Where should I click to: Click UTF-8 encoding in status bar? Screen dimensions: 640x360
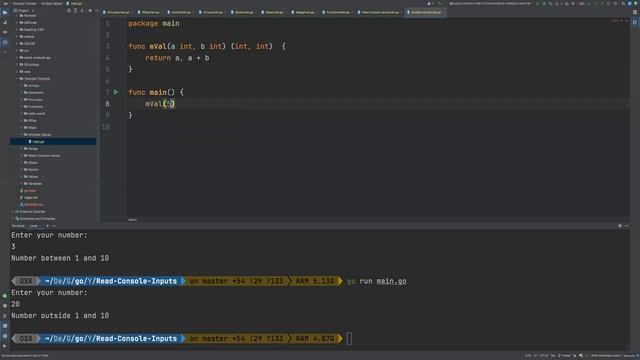544,356
